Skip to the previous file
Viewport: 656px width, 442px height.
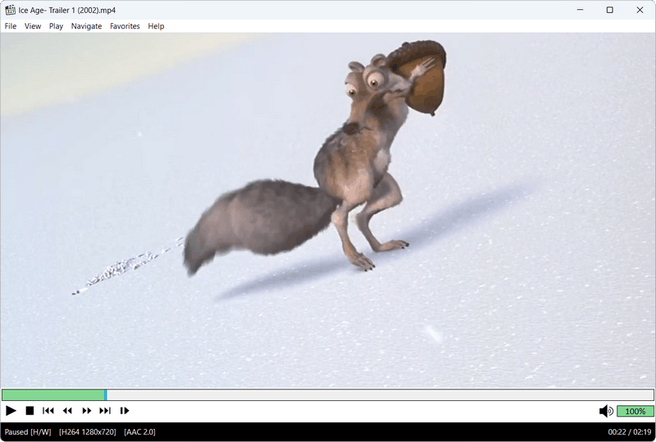pos(48,411)
